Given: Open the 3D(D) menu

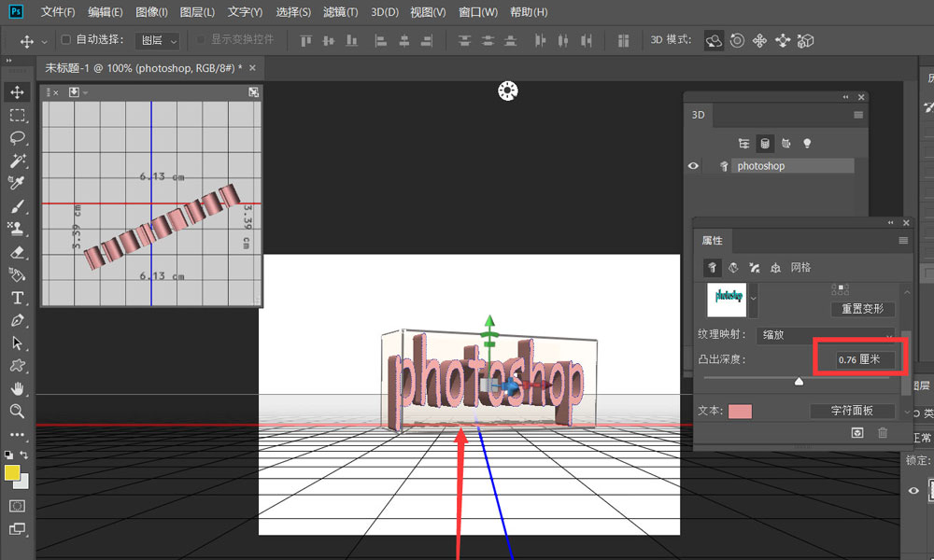Looking at the screenshot, I should click(x=384, y=12).
